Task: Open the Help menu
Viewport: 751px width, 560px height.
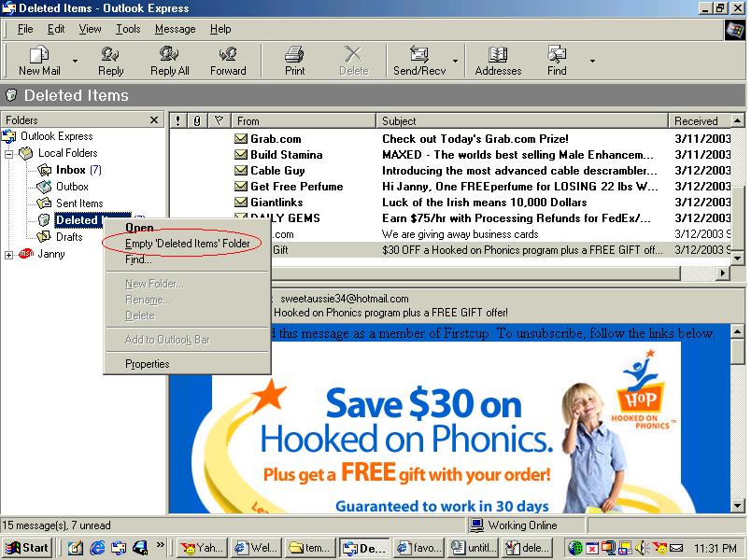Action: (x=220, y=29)
